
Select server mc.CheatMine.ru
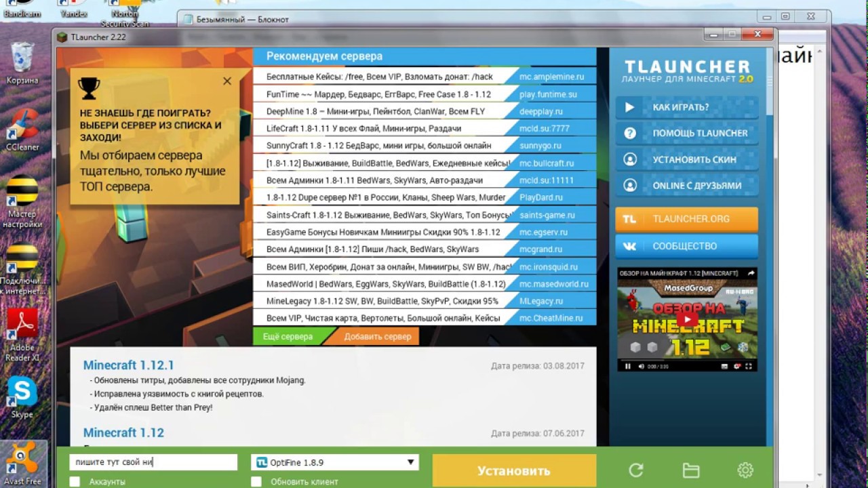[x=425, y=318]
